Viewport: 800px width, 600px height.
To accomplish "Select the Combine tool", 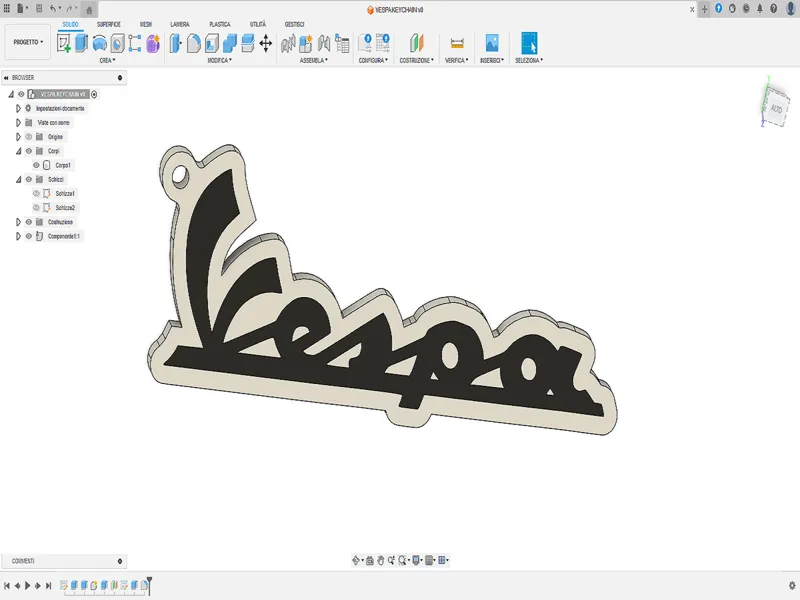I will tap(230, 43).
